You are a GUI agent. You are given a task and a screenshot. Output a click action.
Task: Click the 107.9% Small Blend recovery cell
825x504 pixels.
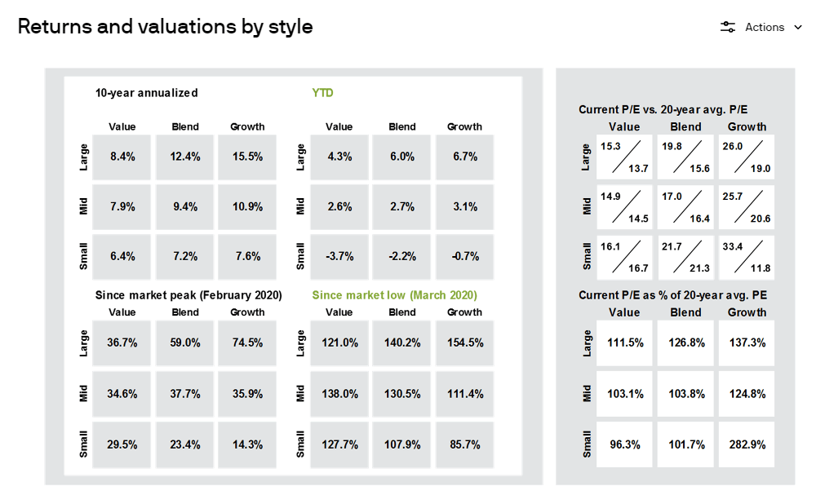coord(401,444)
